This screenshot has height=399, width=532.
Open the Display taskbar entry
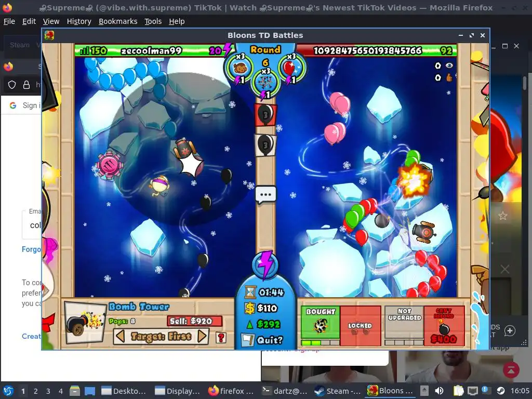pyautogui.click(x=177, y=391)
